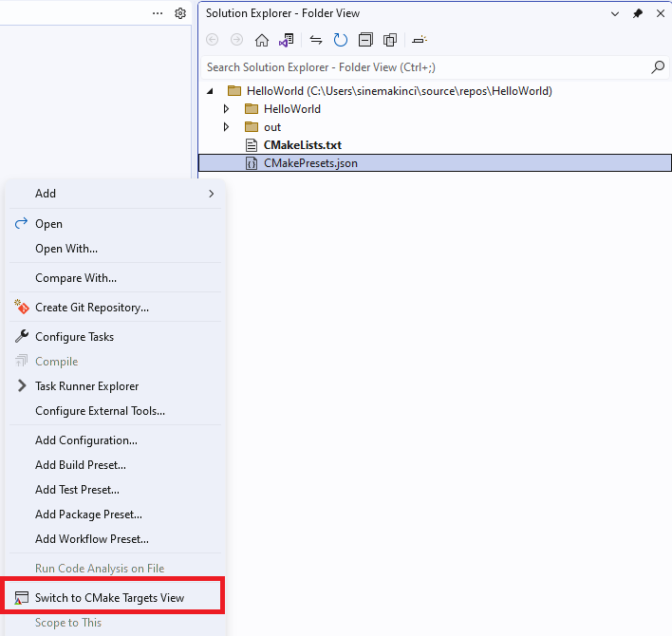This screenshot has width=672, height=636.
Task: Click the Show All Files toolbar icon
Action: point(390,40)
